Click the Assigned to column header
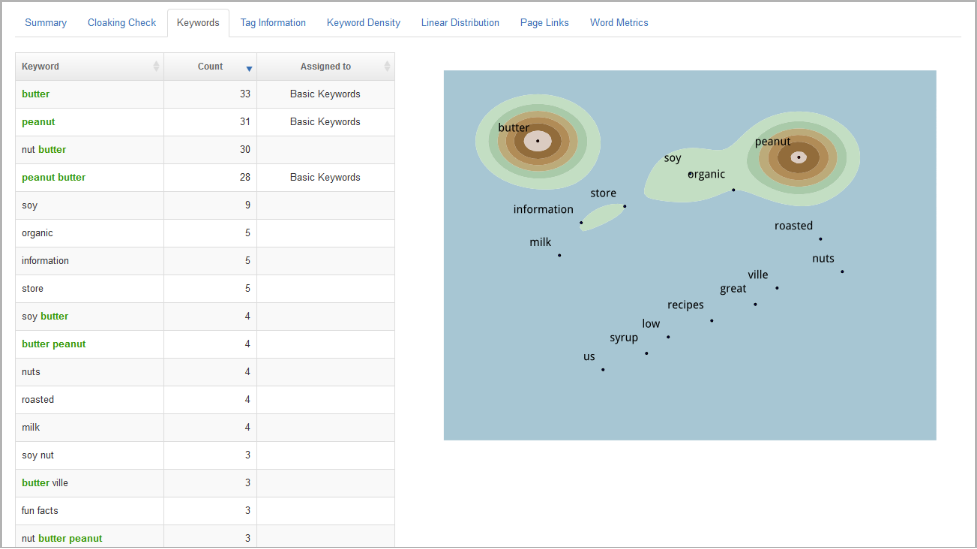Image resolution: width=977 pixels, height=549 pixels. 325,67
